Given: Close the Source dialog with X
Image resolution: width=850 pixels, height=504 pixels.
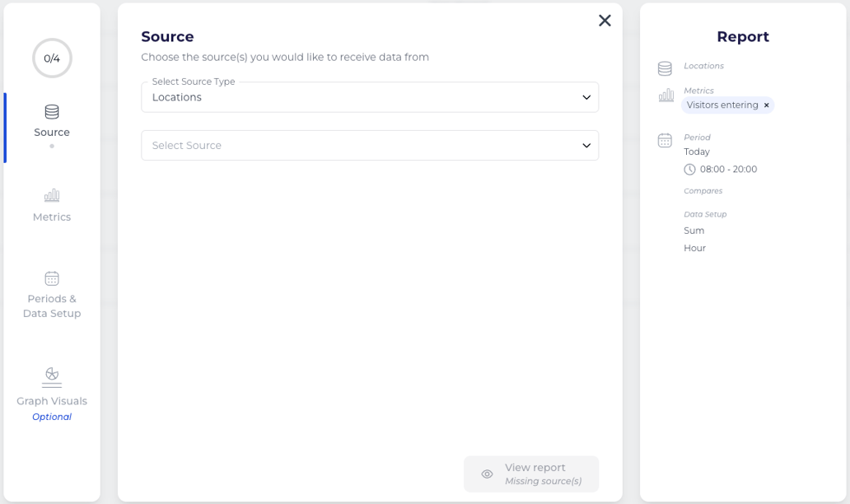Looking at the screenshot, I should [605, 21].
